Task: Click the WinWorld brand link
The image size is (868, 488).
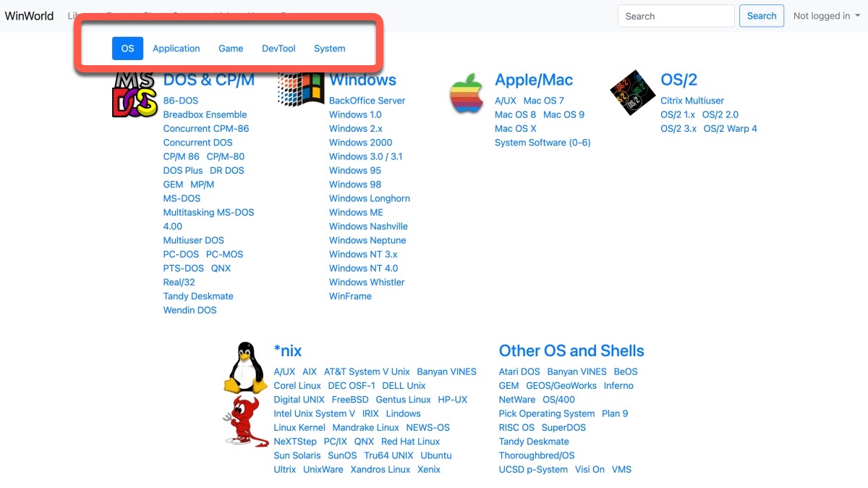Action: tap(29, 16)
